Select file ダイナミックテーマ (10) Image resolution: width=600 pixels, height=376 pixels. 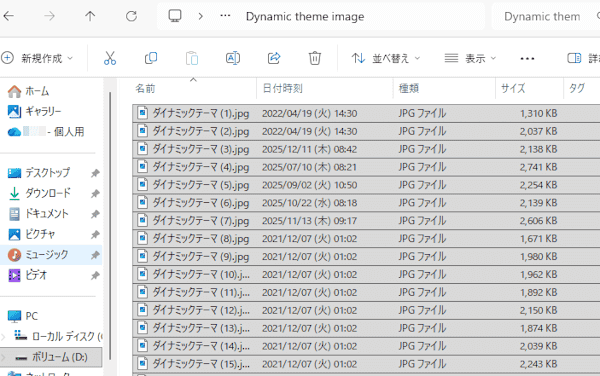coord(201,274)
